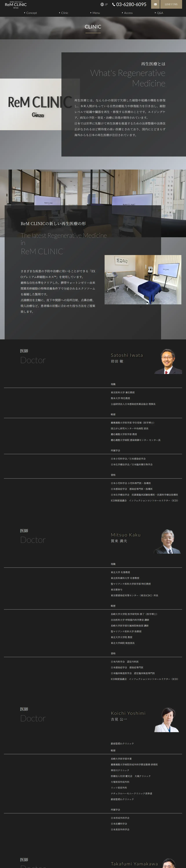Click the CLINIC page title

pos(93,27)
